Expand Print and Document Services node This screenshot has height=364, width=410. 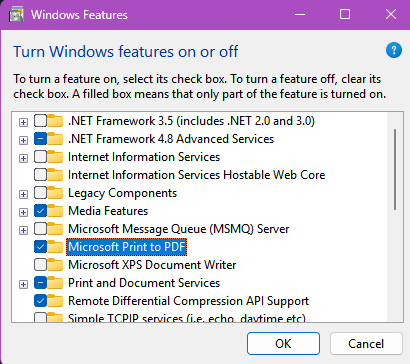(23, 284)
